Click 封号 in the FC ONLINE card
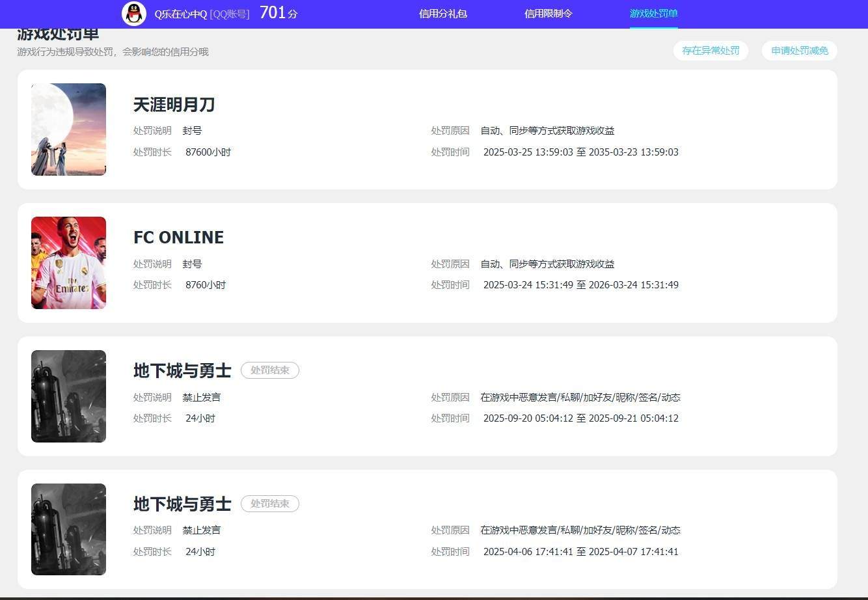Screen dimensions: 868x600 click(192, 264)
